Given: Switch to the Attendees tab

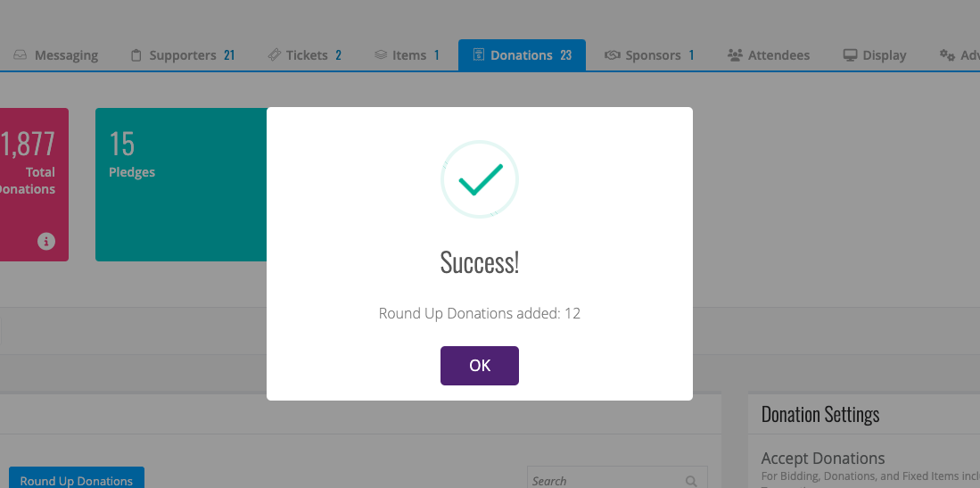Looking at the screenshot, I should [x=769, y=55].
